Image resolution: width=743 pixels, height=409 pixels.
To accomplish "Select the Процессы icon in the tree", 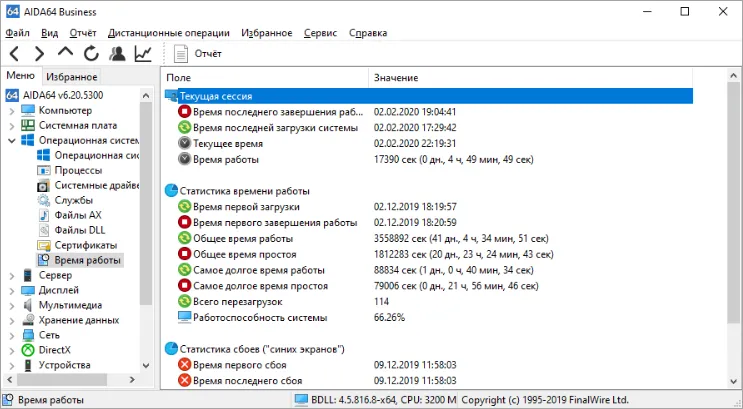I will pyautogui.click(x=44, y=170).
